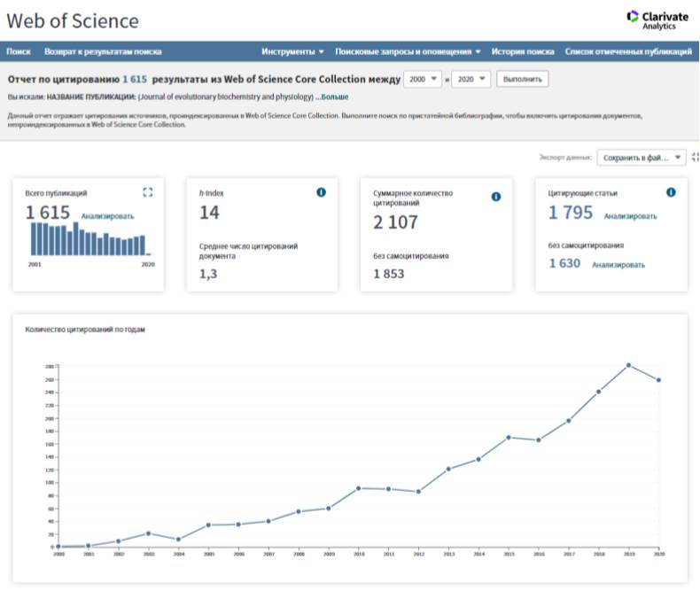Expand Поисковые запросы и оповещения menu
Image resolution: width=700 pixels, height=591 pixels.
(x=408, y=51)
